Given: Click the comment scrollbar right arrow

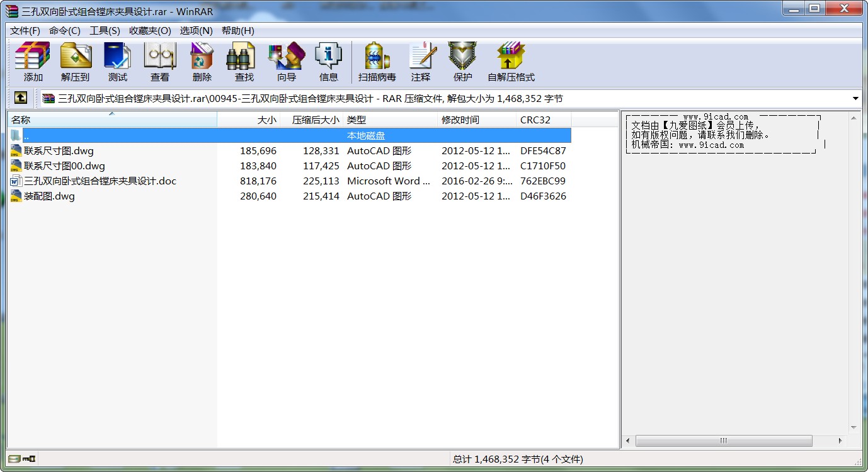Looking at the screenshot, I should click(x=842, y=441).
